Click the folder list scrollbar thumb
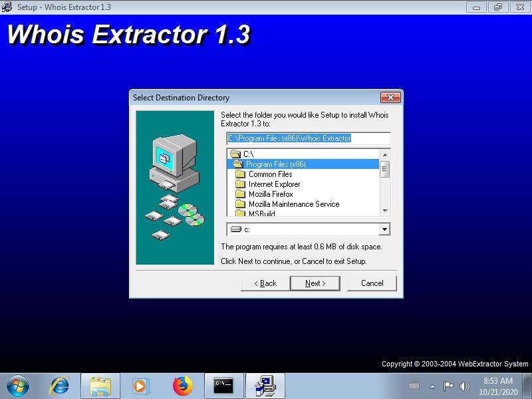532x399 pixels. [385, 169]
